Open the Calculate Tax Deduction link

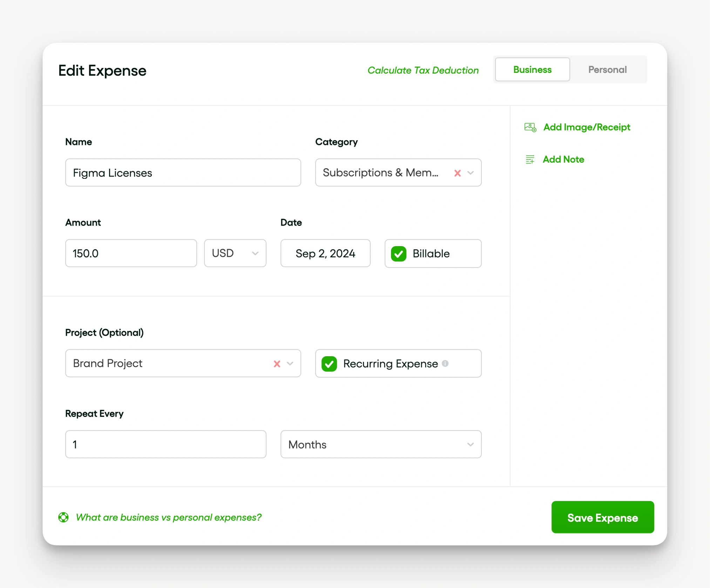pyautogui.click(x=423, y=70)
